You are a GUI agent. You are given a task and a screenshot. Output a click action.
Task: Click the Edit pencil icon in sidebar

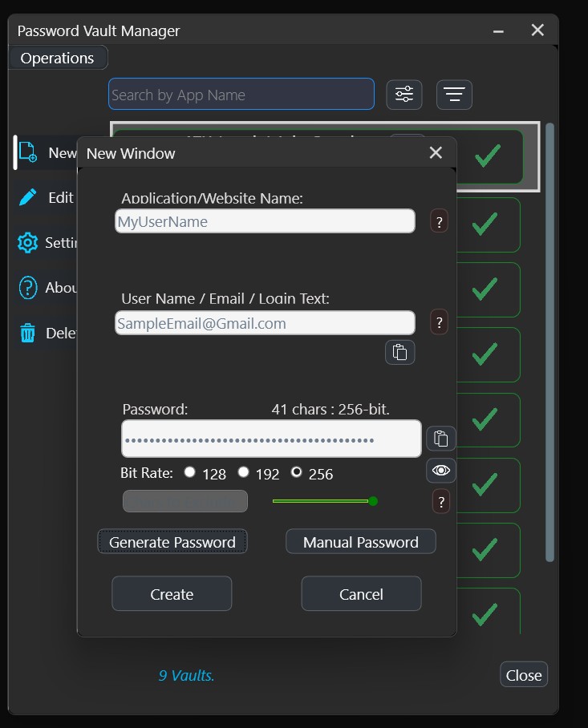tap(28, 197)
